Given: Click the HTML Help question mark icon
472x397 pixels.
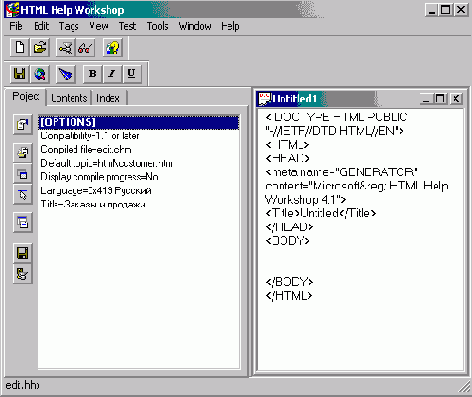Looking at the screenshot, I should pos(112,48).
